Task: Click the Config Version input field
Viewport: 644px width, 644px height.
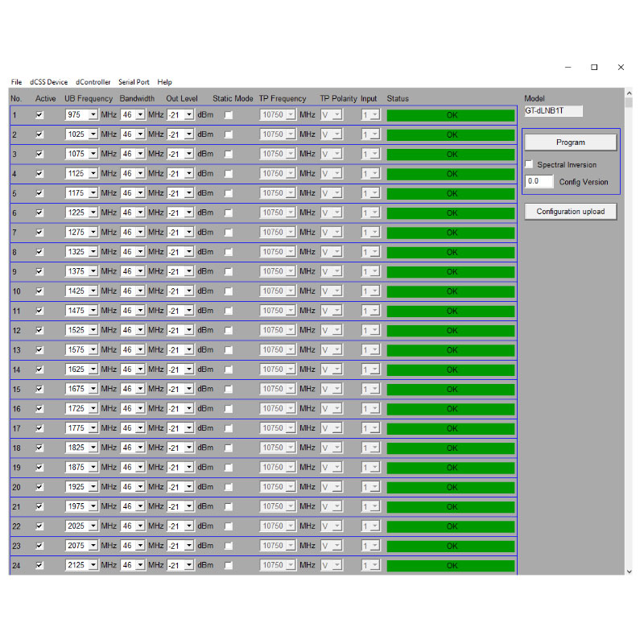Action: 539,181
